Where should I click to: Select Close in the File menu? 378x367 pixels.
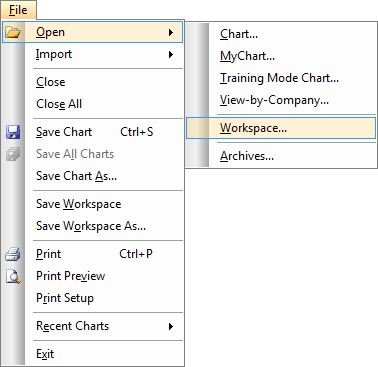pos(92,82)
